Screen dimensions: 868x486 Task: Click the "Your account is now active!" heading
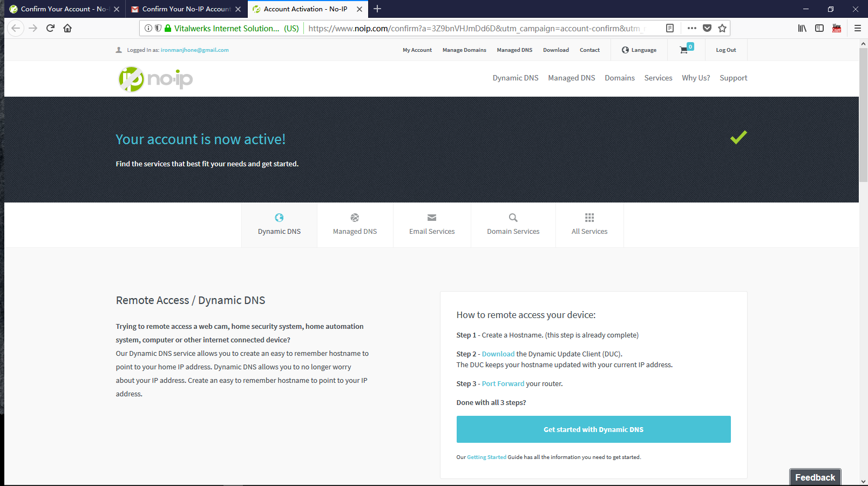tap(200, 139)
